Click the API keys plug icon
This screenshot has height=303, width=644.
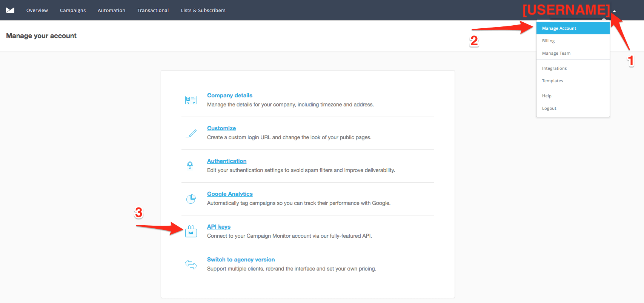coord(191,231)
